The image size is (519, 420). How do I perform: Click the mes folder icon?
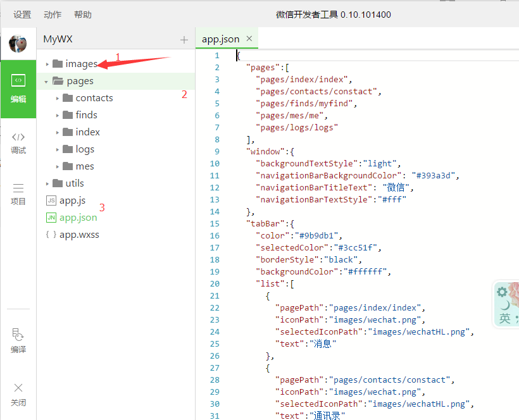click(x=68, y=166)
